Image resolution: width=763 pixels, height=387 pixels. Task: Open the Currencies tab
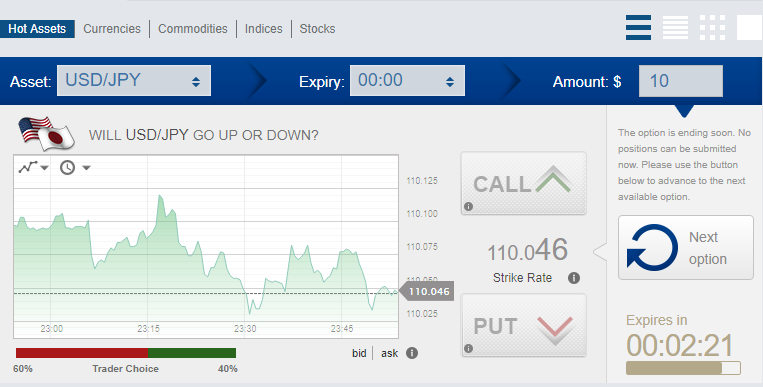click(112, 29)
